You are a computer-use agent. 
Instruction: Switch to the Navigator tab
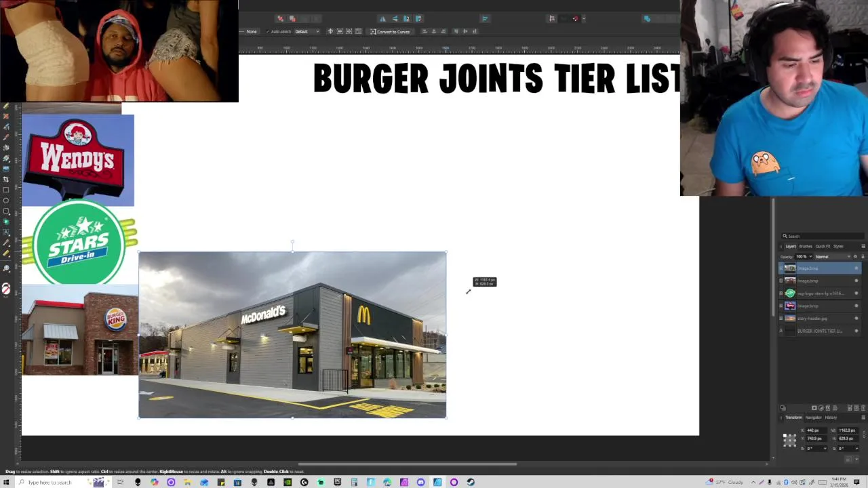pos(814,418)
